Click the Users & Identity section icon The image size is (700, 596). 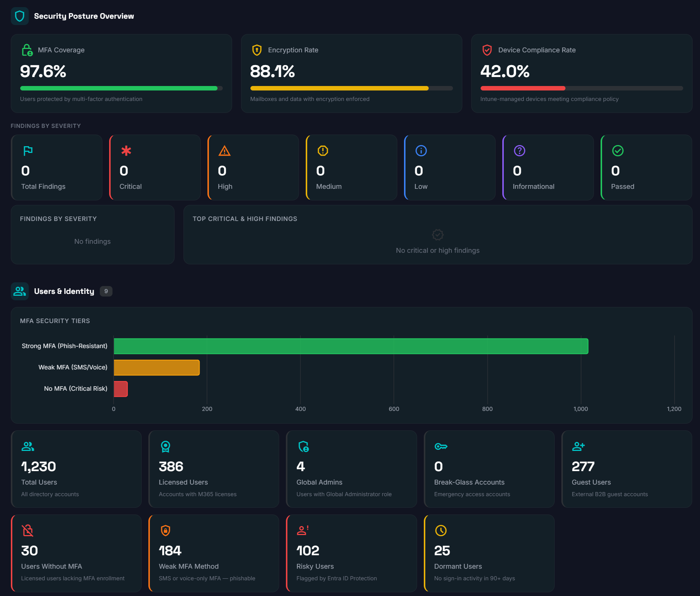click(x=20, y=291)
